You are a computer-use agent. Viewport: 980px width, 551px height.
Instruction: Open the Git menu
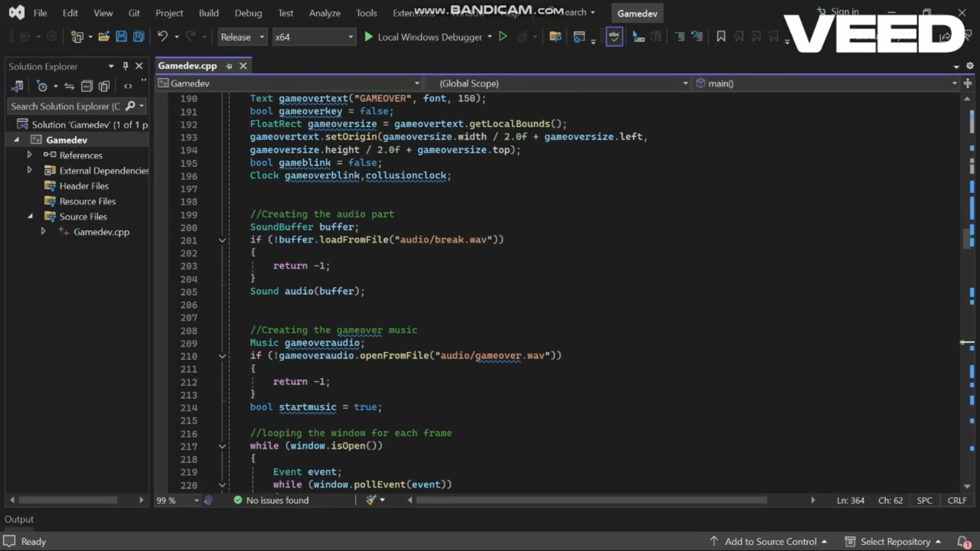point(134,13)
